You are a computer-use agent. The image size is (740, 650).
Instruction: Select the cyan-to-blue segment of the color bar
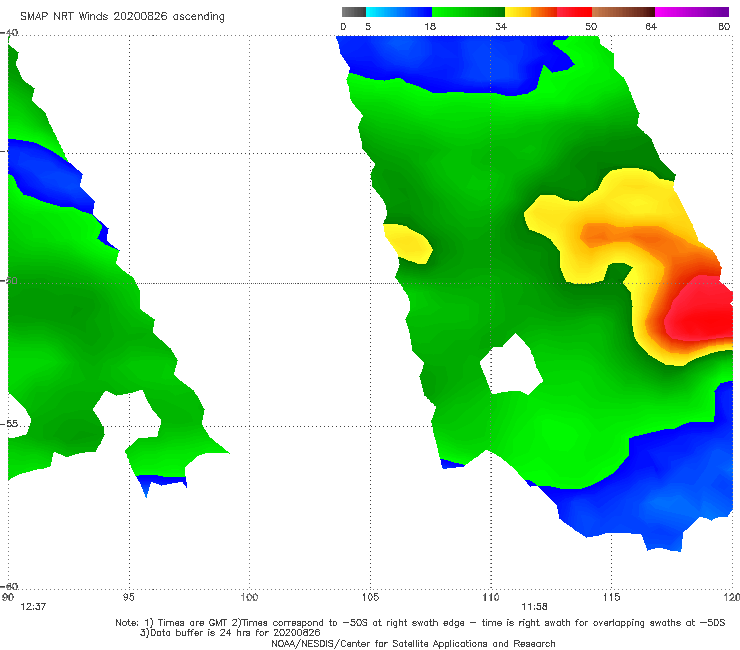(x=399, y=12)
